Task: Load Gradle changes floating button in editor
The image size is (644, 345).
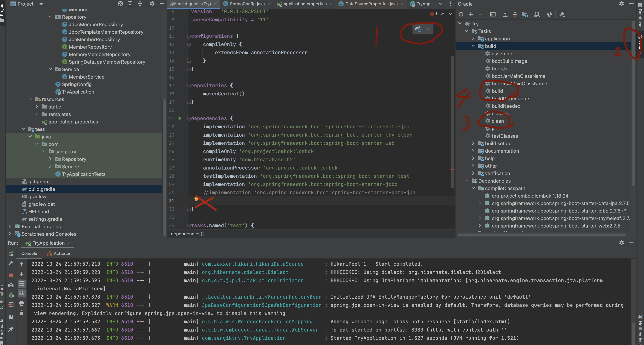Action: (x=418, y=29)
